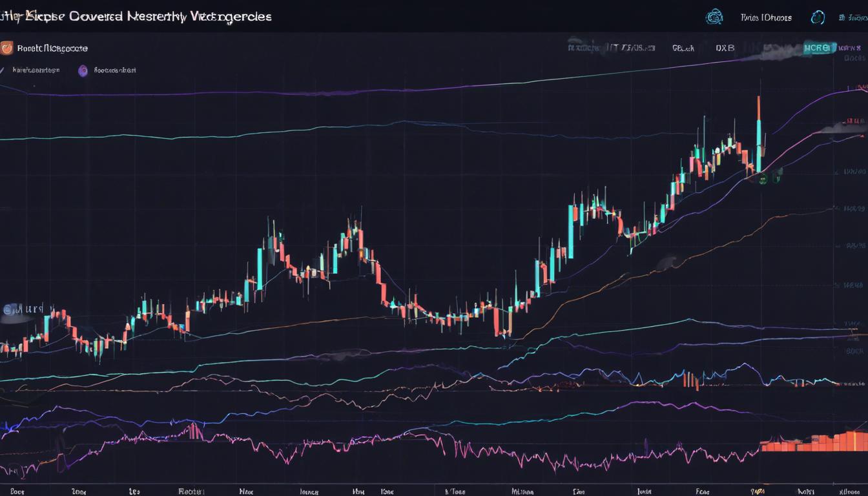Click the chart title text in the top banner
The width and height of the screenshot is (868, 496).
tap(136, 17)
